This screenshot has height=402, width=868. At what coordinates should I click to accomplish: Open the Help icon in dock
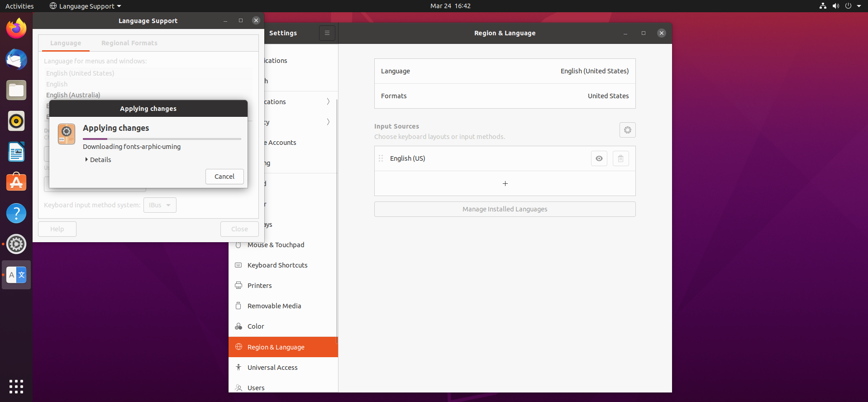tap(16, 213)
